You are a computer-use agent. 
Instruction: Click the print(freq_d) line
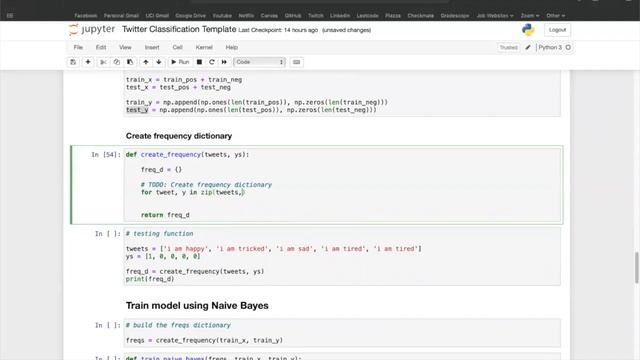pos(150,279)
